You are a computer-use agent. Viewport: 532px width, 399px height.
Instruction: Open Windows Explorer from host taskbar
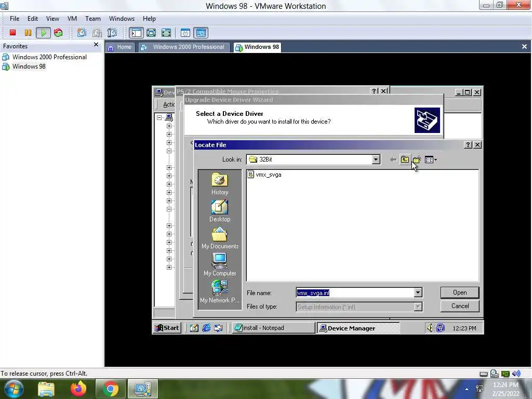[x=46, y=389]
